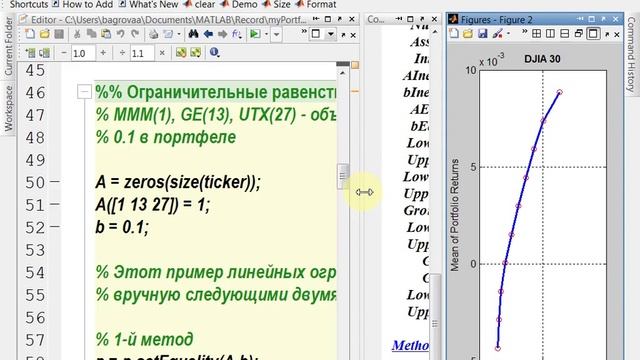
Task: Click the evaluate cell and advance icon
Action: pos(196,53)
